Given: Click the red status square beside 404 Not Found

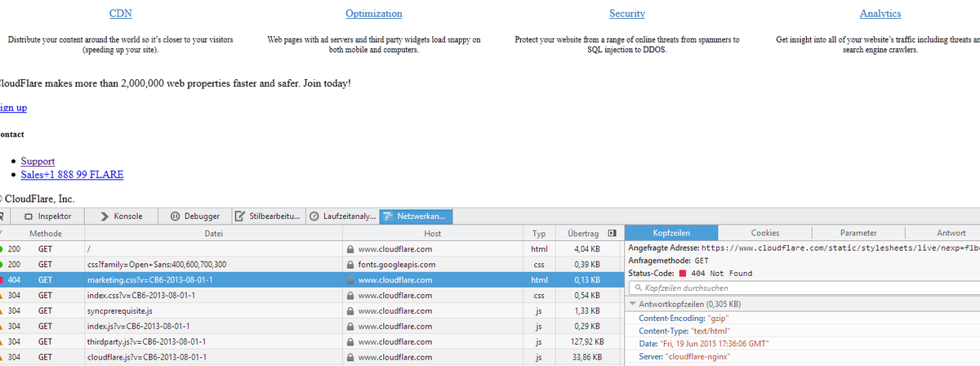Looking at the screenshot, I should 684,274.
